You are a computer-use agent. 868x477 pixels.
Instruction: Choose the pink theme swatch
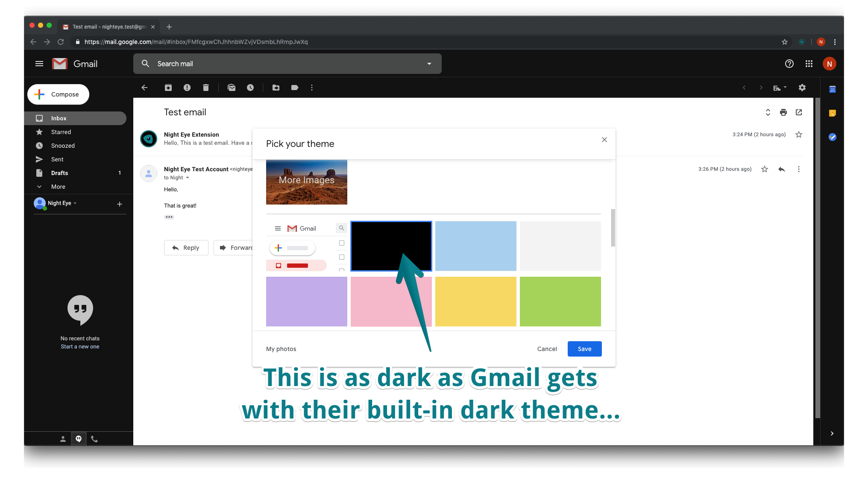pos(391,301)
